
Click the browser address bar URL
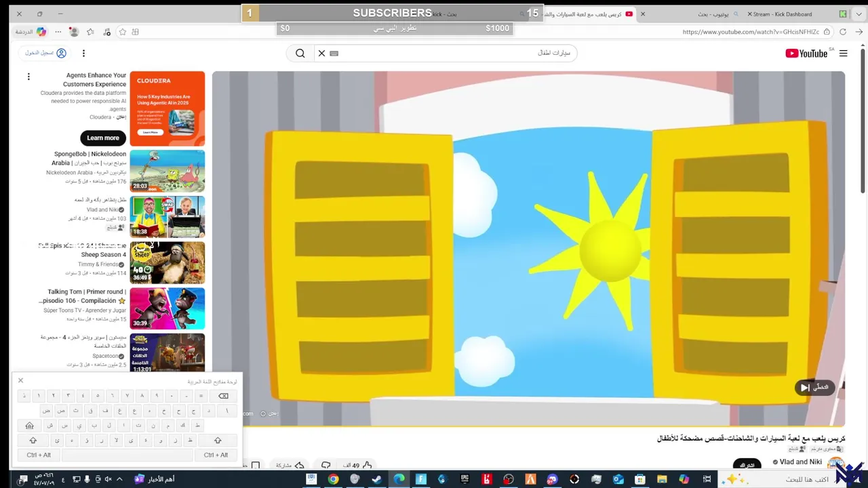pyautogui.click(x=751, y=32)
